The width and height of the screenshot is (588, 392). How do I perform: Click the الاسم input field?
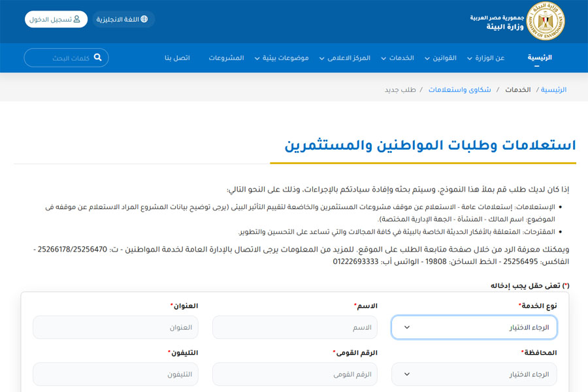[295, 327]
